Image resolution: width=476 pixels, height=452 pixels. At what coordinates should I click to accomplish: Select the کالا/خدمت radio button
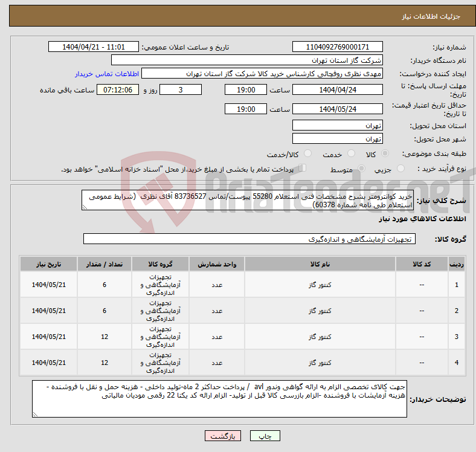(308, 153)
